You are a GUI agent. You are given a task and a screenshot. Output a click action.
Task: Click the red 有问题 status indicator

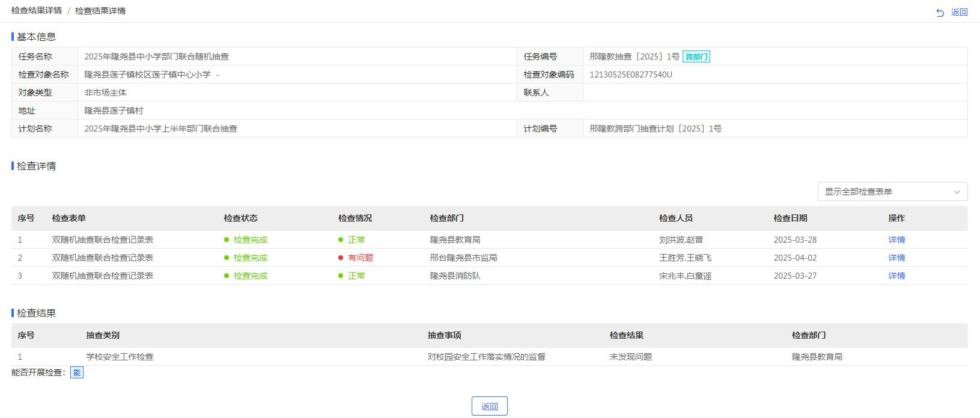[x=360, y=258]
